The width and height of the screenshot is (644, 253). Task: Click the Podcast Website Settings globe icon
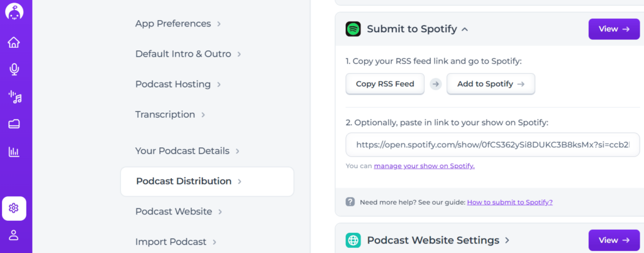[x=353, y=240]
